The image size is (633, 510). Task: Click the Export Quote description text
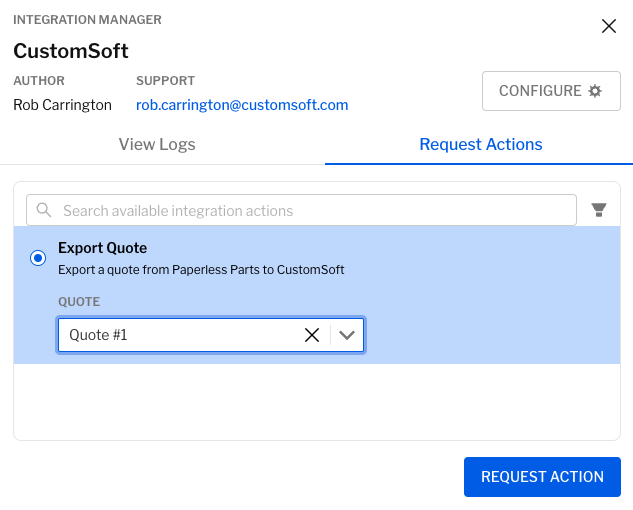[201, 269]
